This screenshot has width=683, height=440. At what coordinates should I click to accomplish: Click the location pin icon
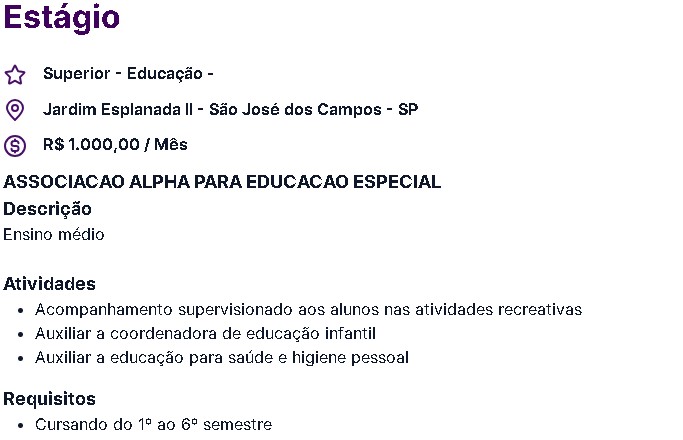15,110
